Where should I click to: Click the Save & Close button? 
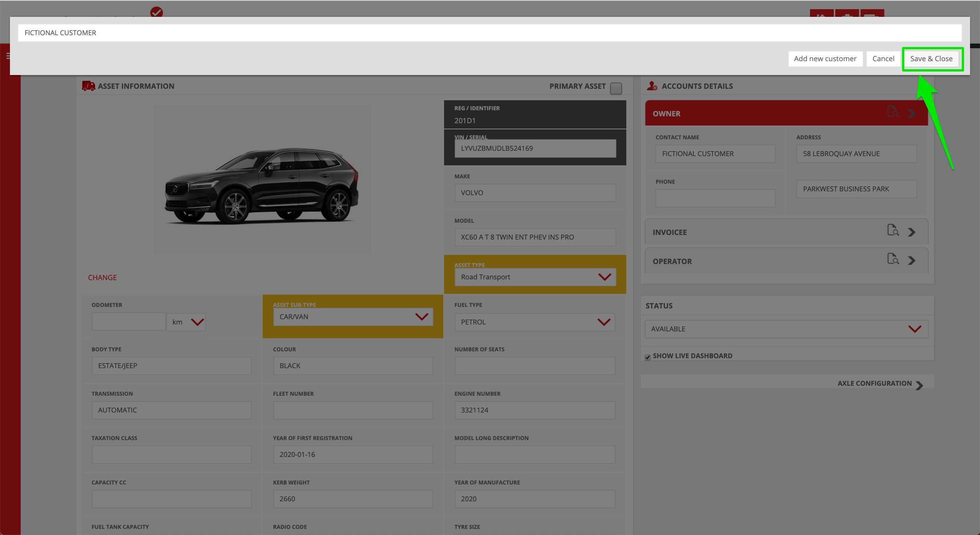point(931,59)
